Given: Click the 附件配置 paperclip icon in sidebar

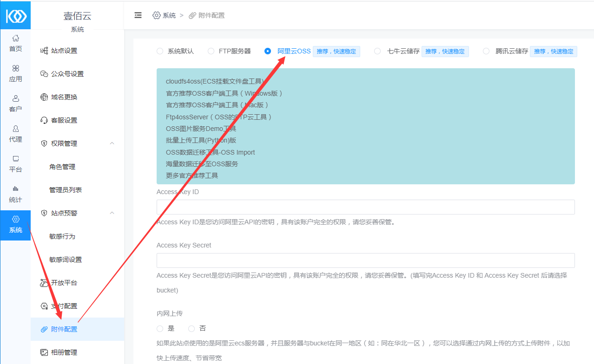Looking at the screenshot, I should [44, 329].
